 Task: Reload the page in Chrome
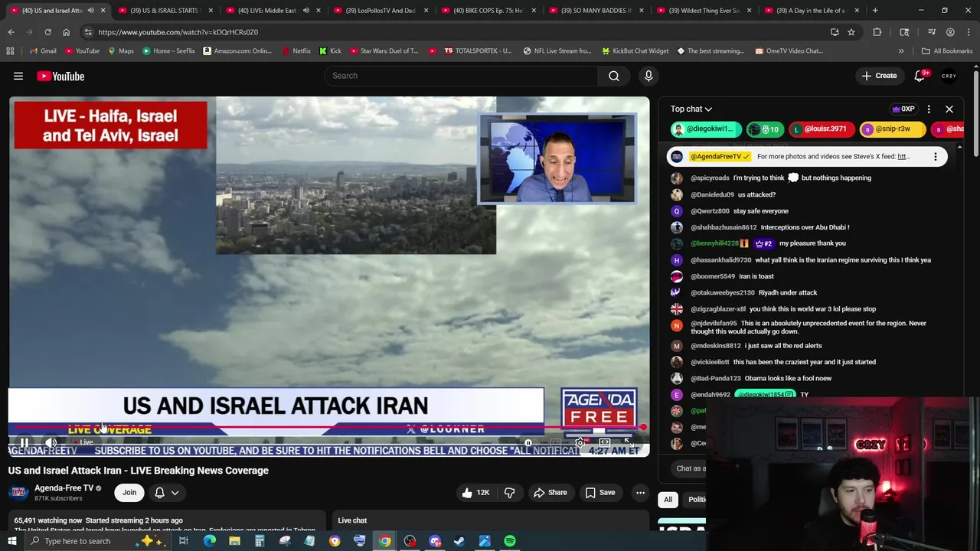click(x=47, y=32)
